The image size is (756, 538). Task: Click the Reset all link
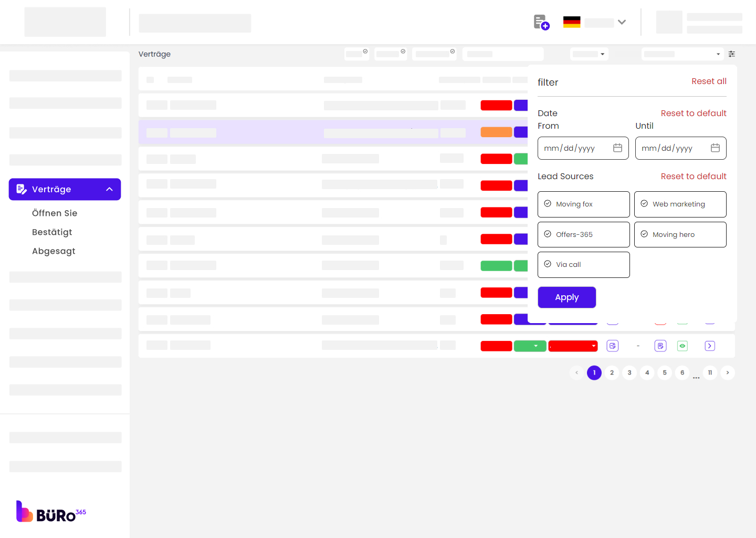[x=709, y=81]
